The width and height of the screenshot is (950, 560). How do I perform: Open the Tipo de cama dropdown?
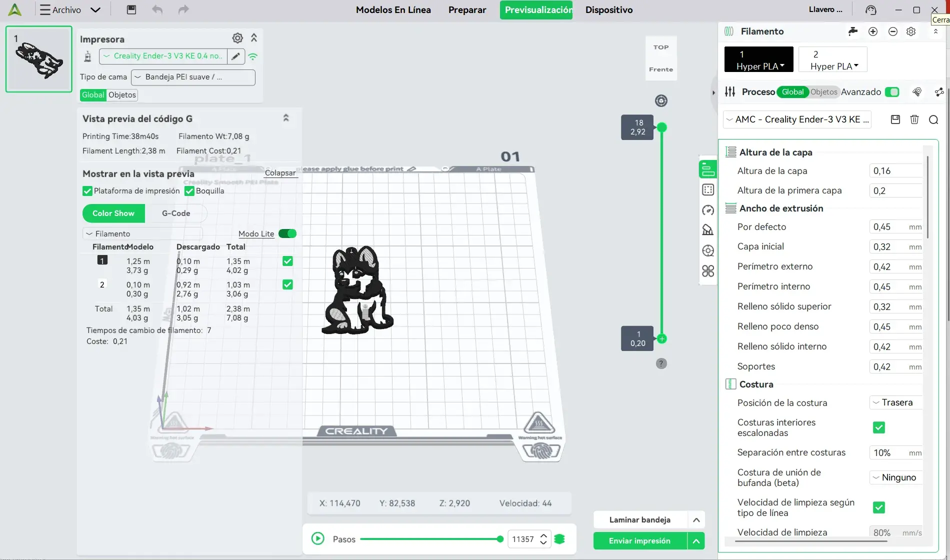point(193,77)
